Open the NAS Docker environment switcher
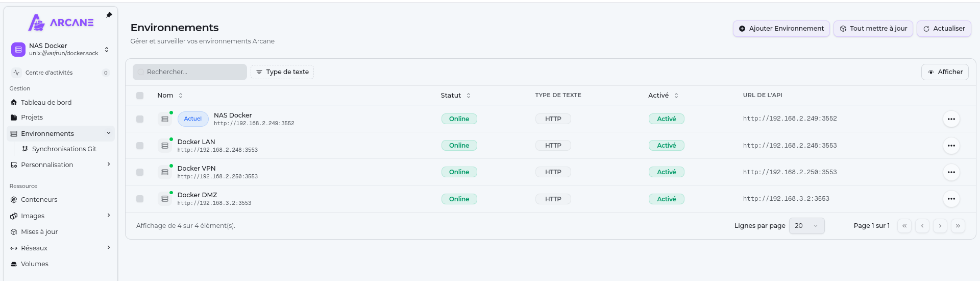980x281 pixels. point(60,50)
